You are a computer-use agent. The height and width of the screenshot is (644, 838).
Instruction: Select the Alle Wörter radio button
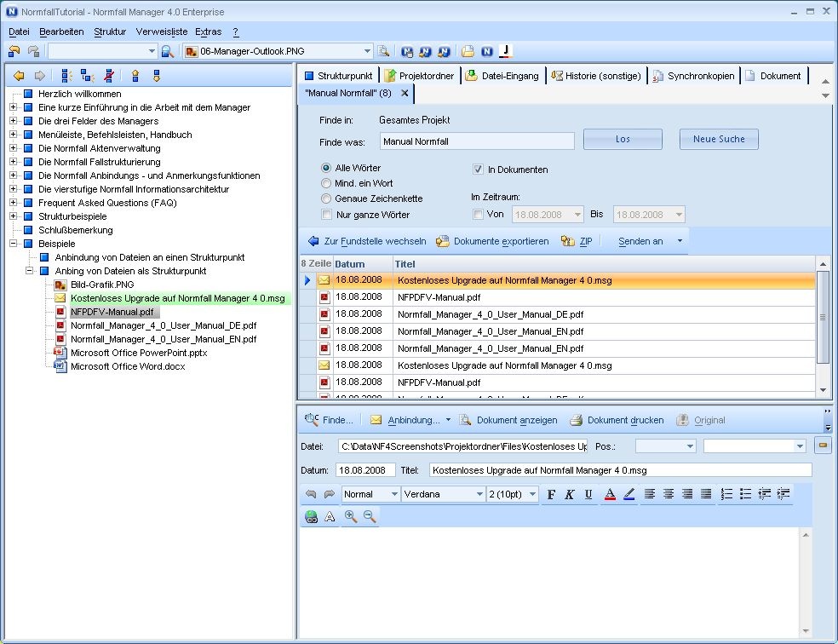(326, 168)
